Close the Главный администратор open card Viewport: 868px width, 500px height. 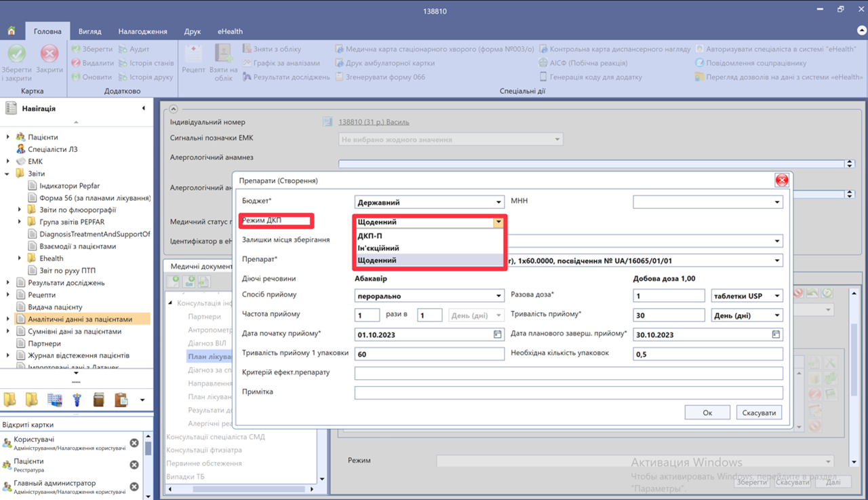pos(134,486)
